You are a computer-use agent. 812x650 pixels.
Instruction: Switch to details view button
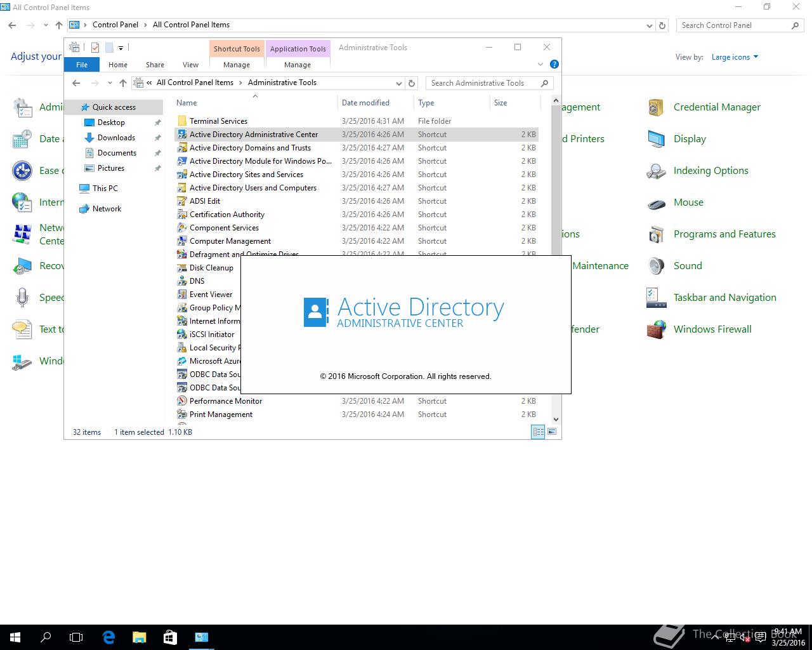point(538,432)
